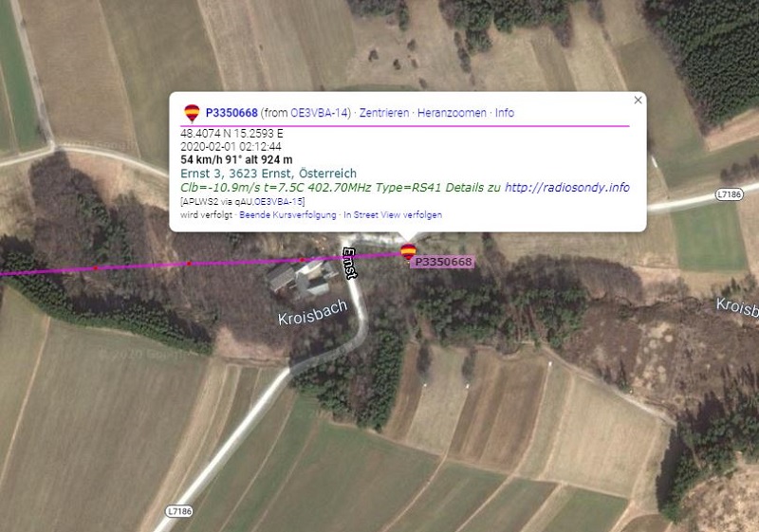Close the info popup
Image resolution: width=759 pixels, height=532 pixels.
(638, 101)
